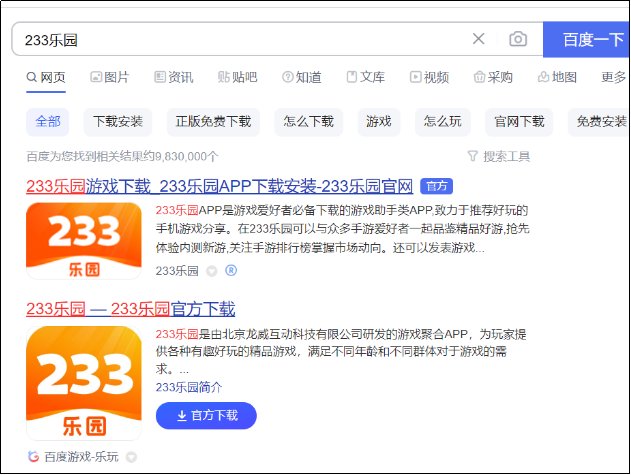
Task: Click the 百度游戏 logo icon
Action: click(x=33, y=457)
